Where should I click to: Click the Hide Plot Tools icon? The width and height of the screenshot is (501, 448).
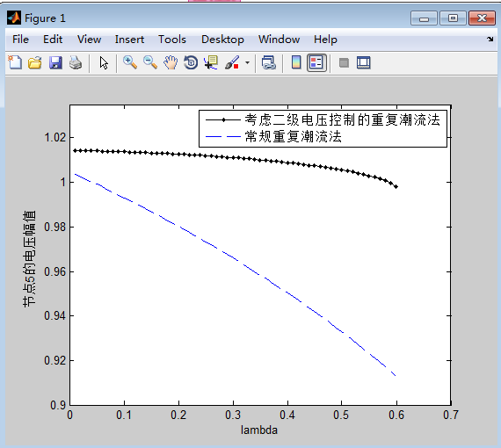pos(344,62)
